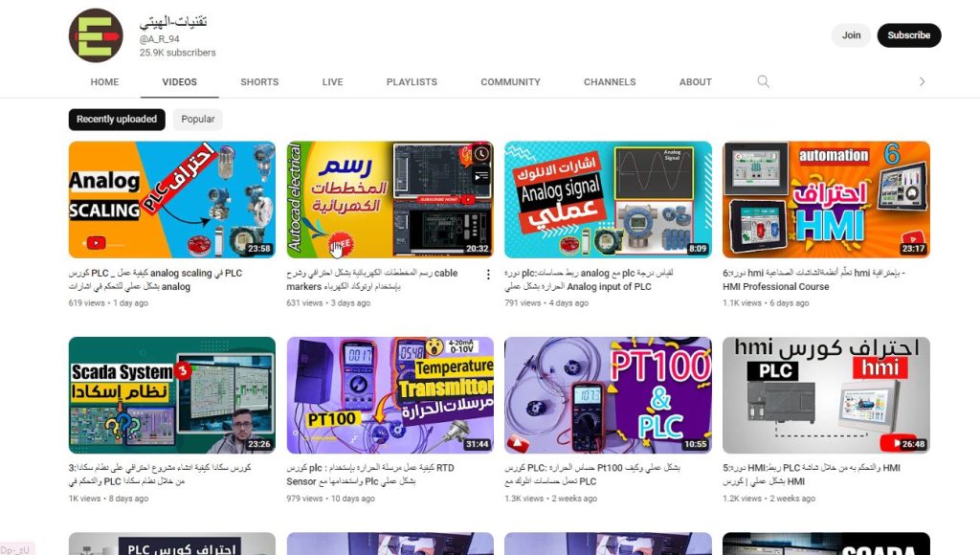This screenshot has height=555, width=980.
Task: Open the About tab
Action: point(696,82)
